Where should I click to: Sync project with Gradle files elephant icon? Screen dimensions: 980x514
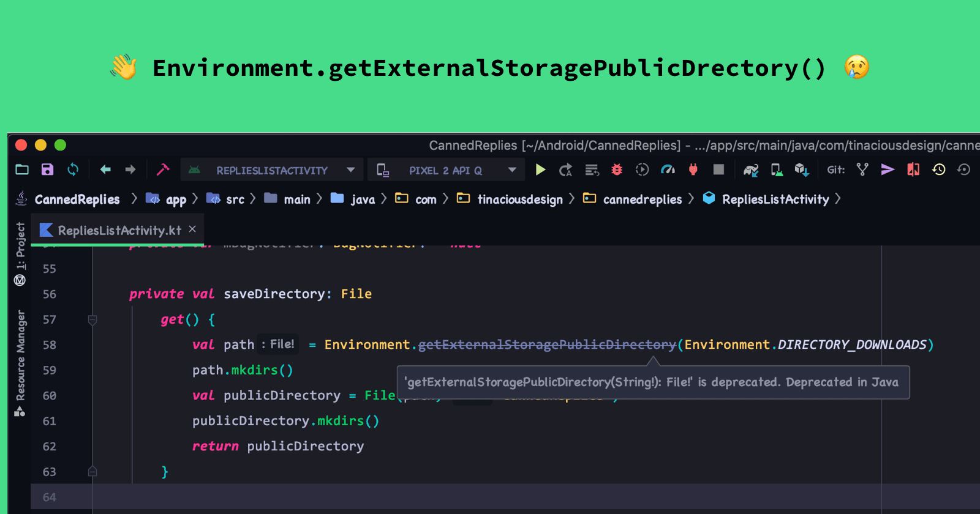pos(751,169)
